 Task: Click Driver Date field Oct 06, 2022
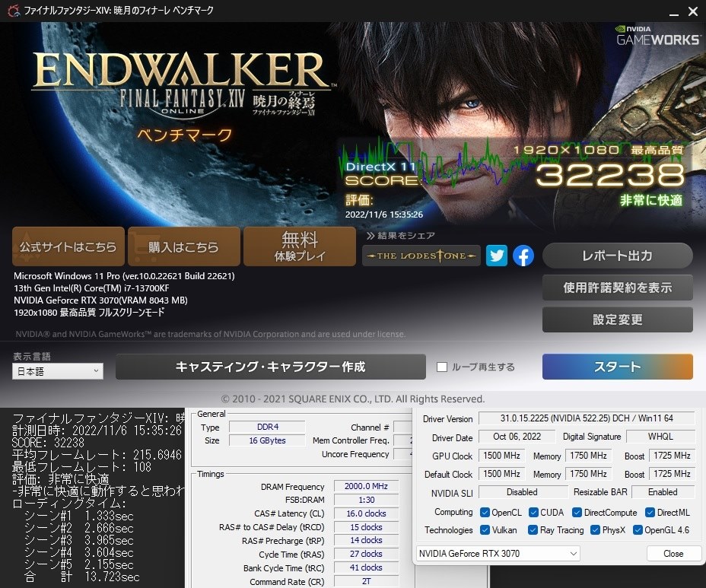(517, 437)
